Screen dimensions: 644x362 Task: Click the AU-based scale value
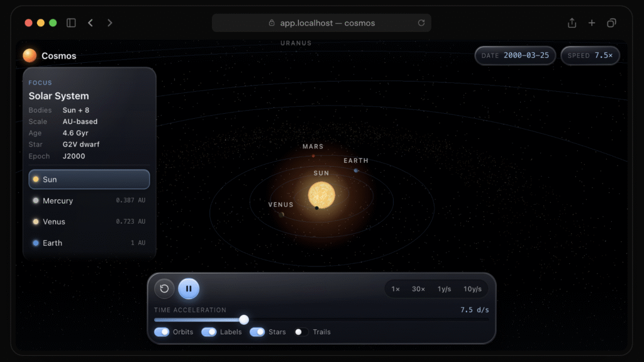[x=80, y=121]
